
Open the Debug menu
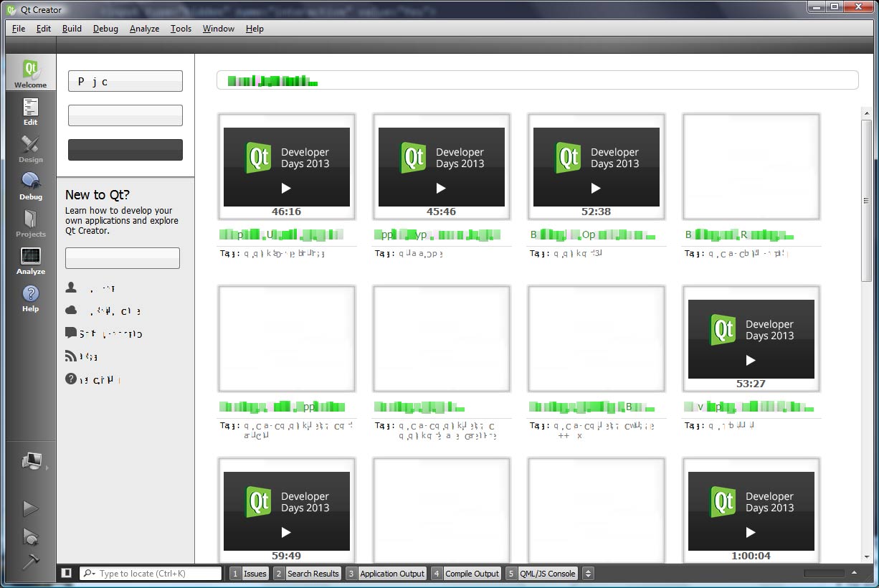coord(105,29)
